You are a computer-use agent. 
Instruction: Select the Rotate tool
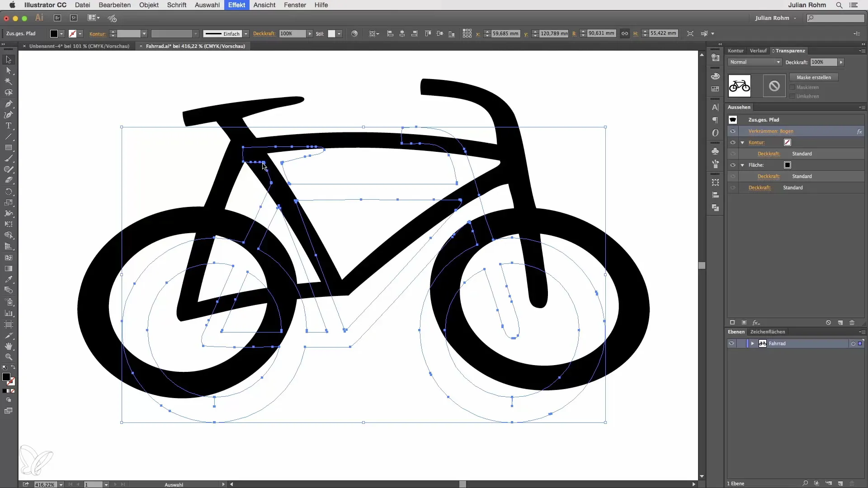[8, 192]
